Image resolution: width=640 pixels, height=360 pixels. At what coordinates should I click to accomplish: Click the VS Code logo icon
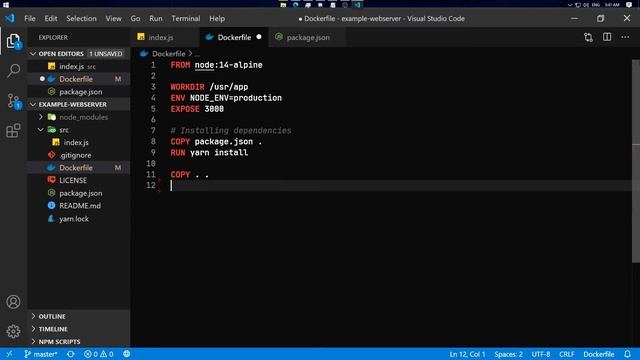tap(10, 18)
